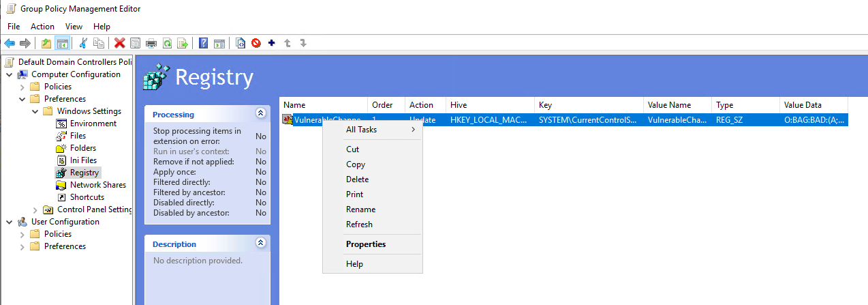Open All Tasks submenu in context menu

[x=373, y=130]
